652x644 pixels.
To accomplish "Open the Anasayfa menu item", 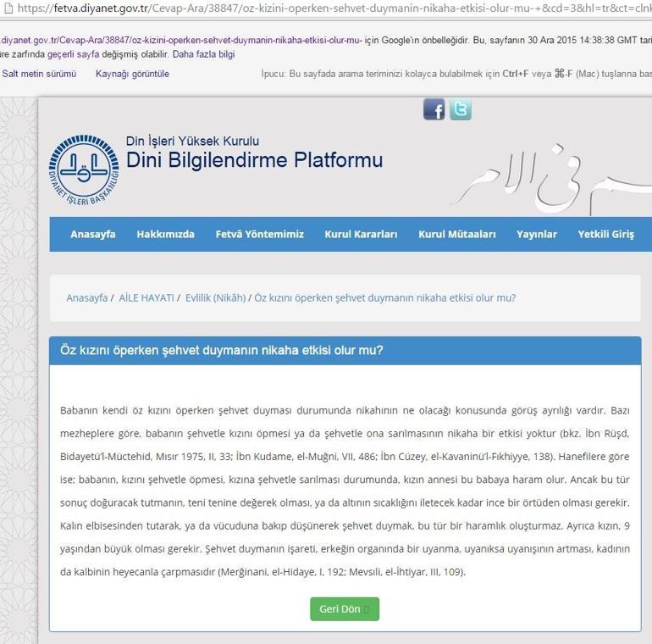I will click(93, 234).
